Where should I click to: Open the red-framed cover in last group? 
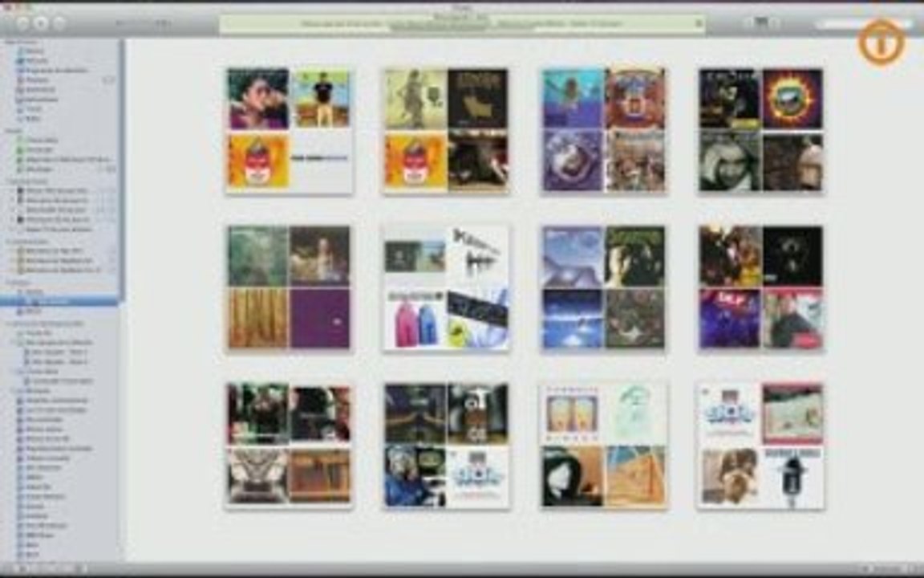pyautogui.click(x=792, y=414)
